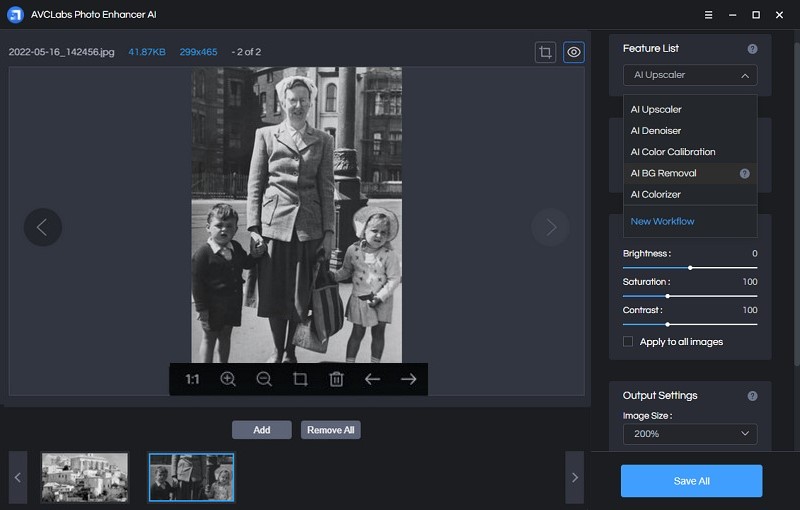Click the New Workflow link
800x510 pixels.
[662, 221]
